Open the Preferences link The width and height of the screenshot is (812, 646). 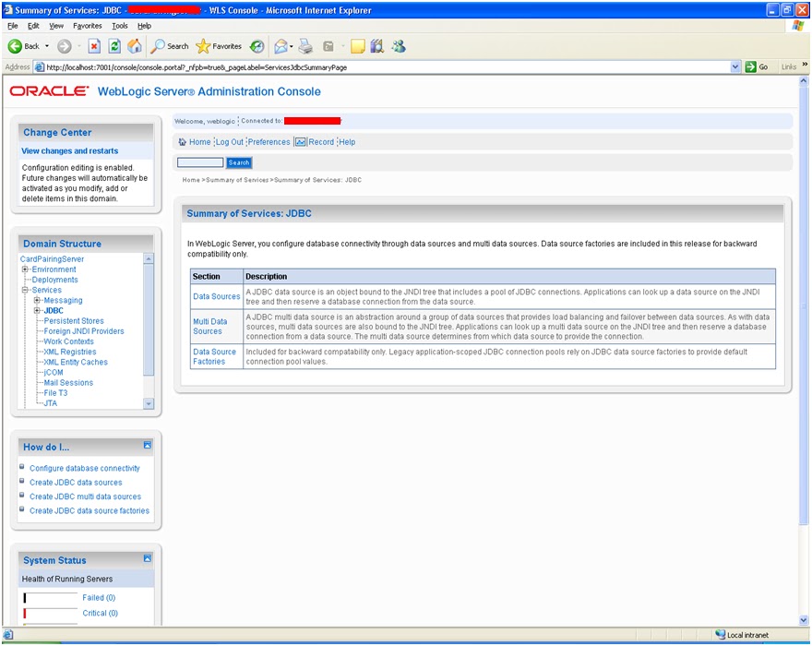(x=269, y=142)
